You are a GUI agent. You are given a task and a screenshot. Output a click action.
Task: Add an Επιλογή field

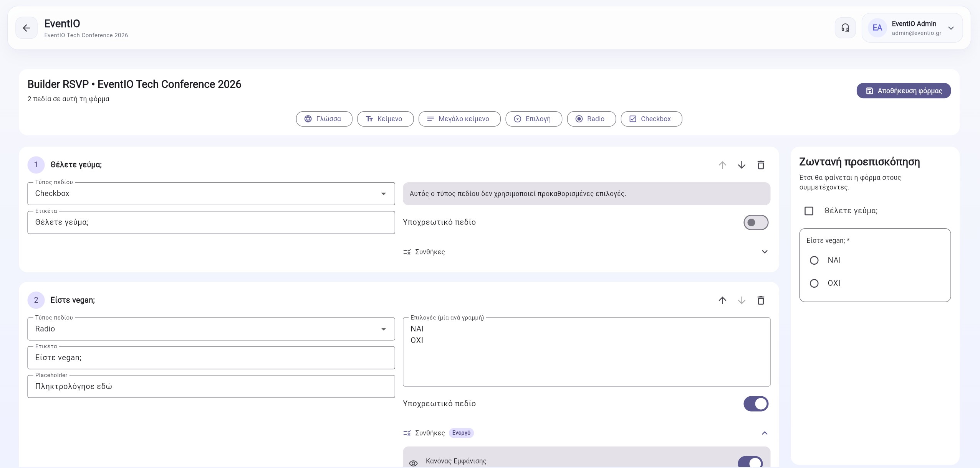tap(534, 119)
